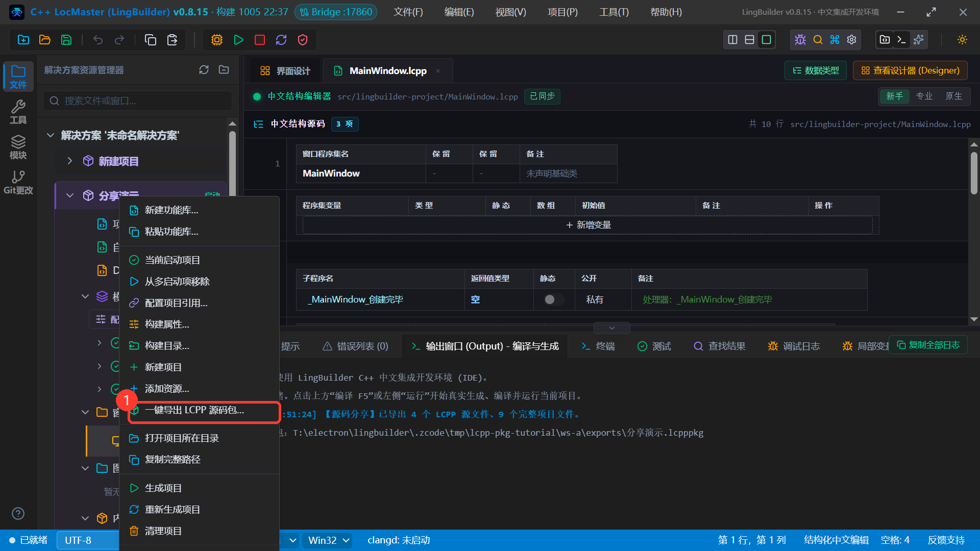980x551 pixels.
Task: Click the red shield check icon
Action: pyautogui.click(x=303, y=40)
